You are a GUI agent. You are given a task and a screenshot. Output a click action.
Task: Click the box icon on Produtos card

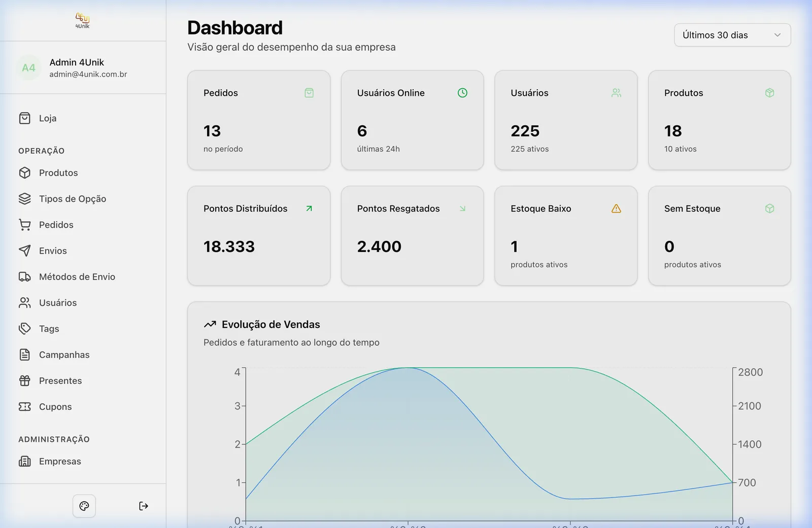(x=770, y=93)
